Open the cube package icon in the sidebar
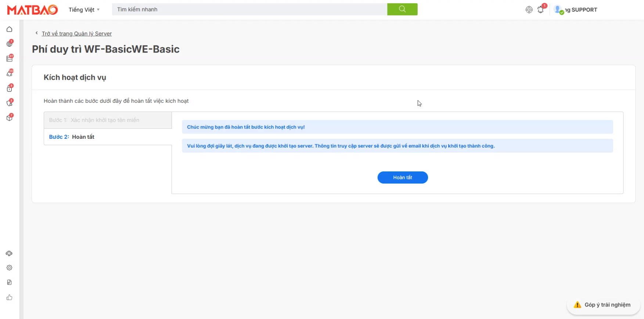Viewport: 644px width, 319px height. [x=10, y=118]
